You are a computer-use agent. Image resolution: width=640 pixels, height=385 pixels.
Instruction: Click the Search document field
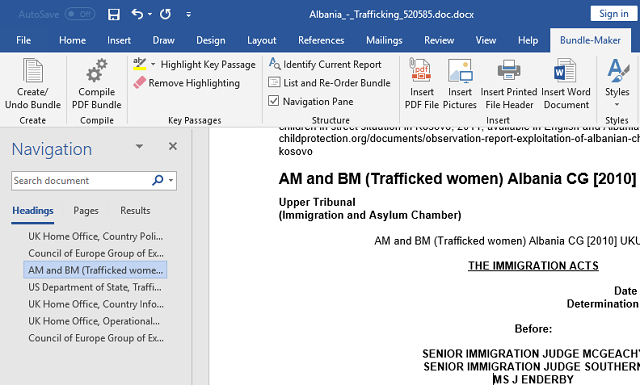point(80,180)
